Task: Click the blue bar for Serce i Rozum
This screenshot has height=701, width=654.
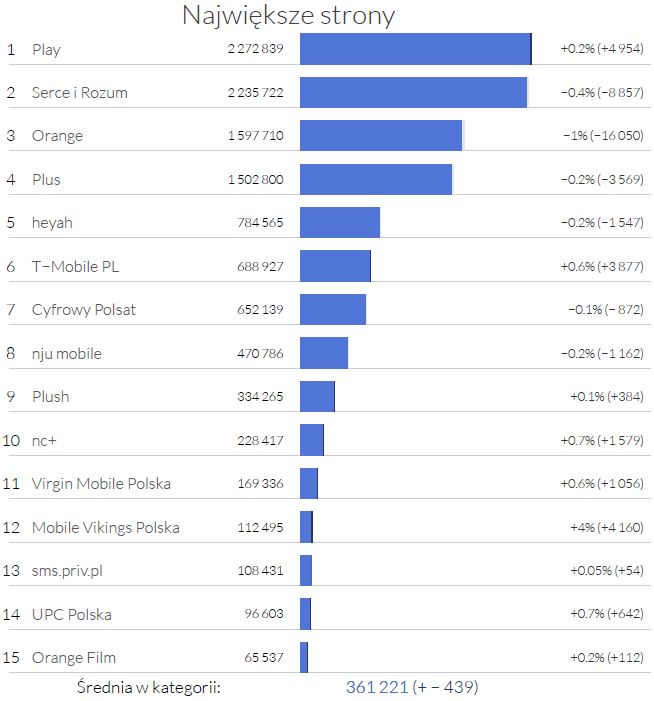Action: point(413,93)
